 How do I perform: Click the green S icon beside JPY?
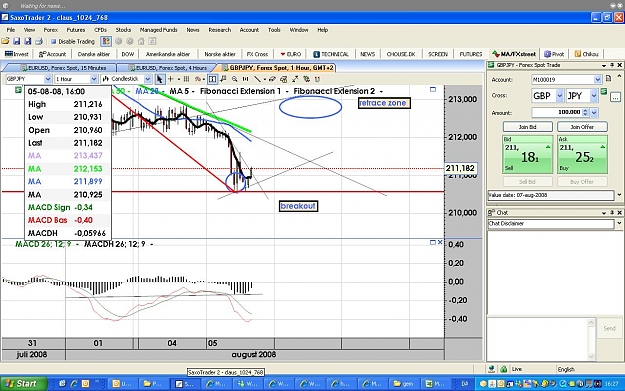(x=604, y=92)
